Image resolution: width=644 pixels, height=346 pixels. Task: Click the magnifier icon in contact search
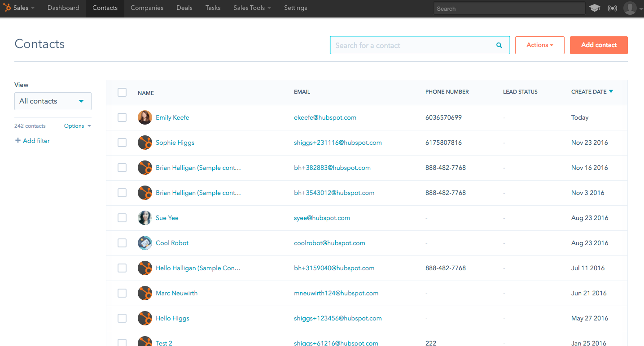pos(499,45)
